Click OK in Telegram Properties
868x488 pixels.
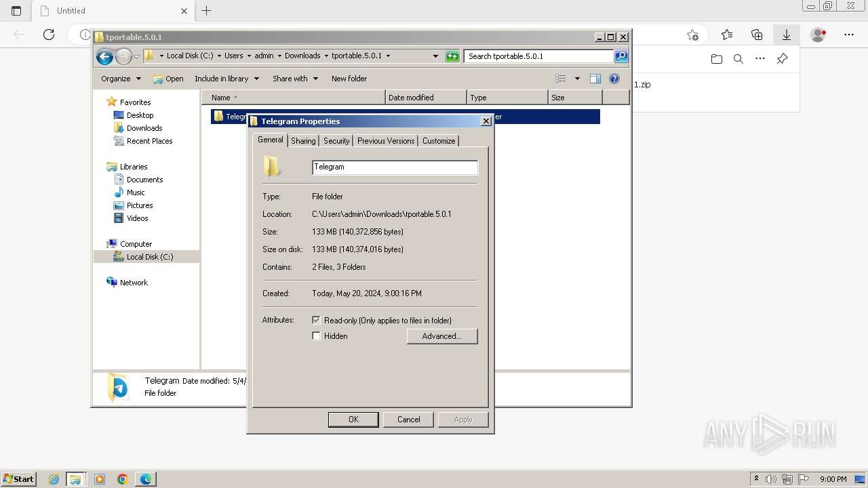click(353, 420)
